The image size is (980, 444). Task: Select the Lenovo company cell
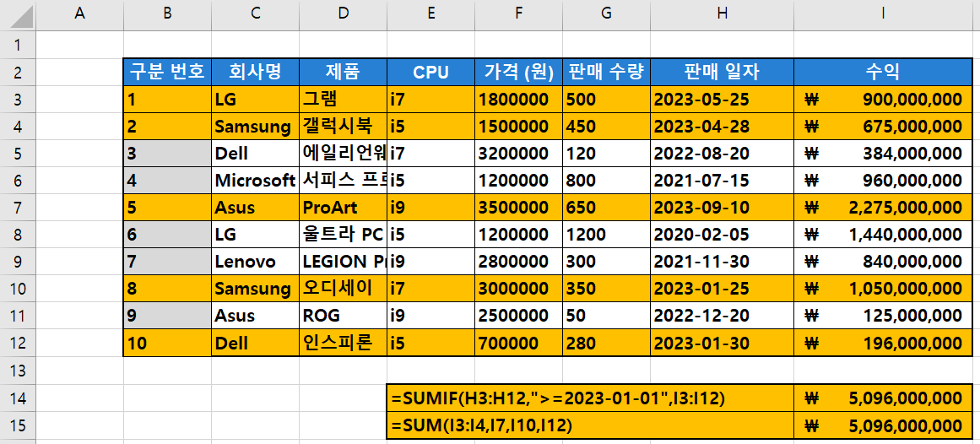(255, 262)
